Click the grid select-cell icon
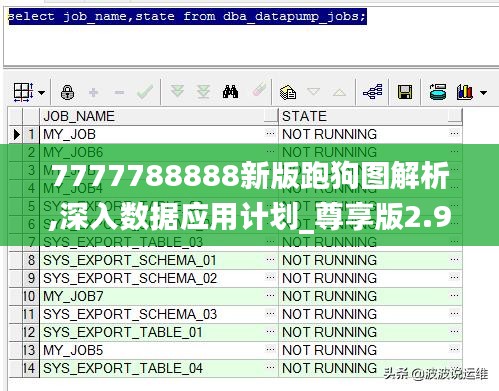The image size is (499, 391). coord(23,92)
